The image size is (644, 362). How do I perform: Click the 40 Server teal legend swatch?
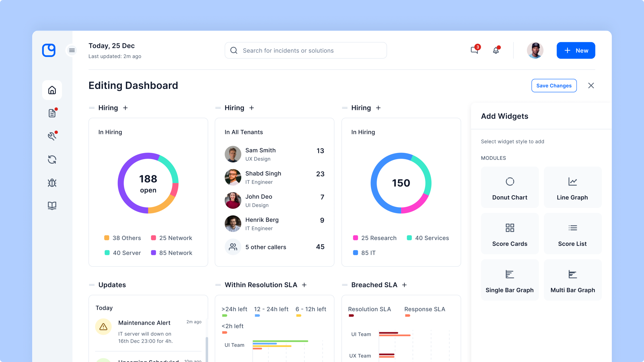[x=107, y=253]
